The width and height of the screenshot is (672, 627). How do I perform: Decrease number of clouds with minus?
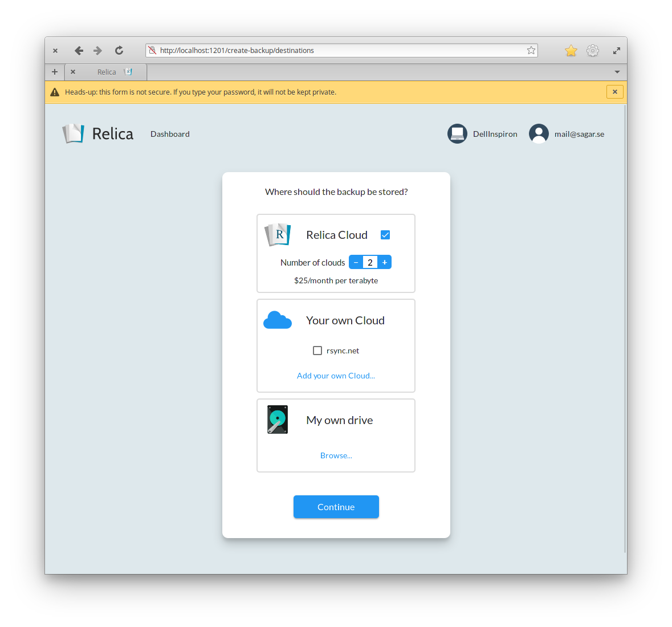point(356,262)
